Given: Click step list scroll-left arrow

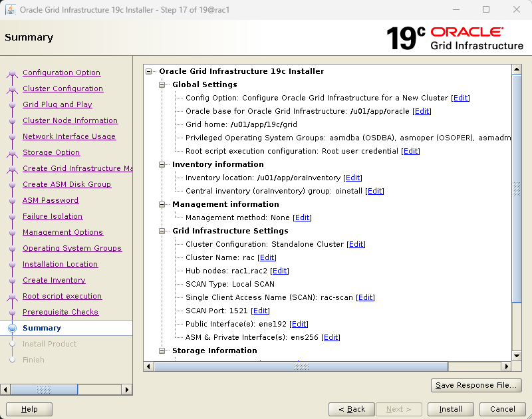Looking at the screenshot, I should point(5,390).
